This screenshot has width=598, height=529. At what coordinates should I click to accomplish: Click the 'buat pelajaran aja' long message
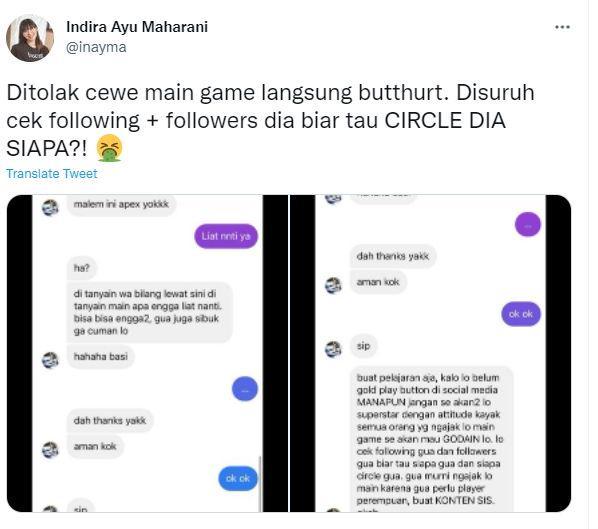(431, 440)
